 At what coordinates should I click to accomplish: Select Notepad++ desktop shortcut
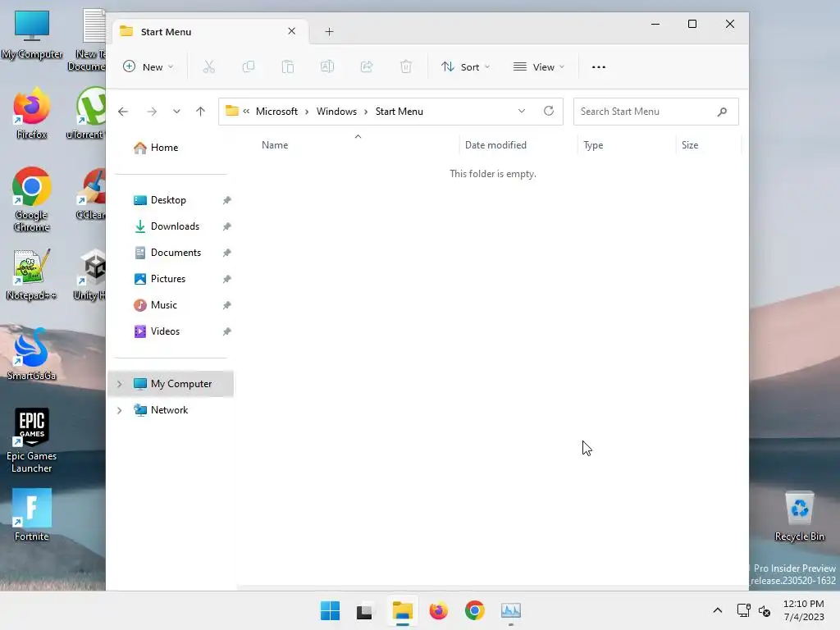(x=32, y=275)
